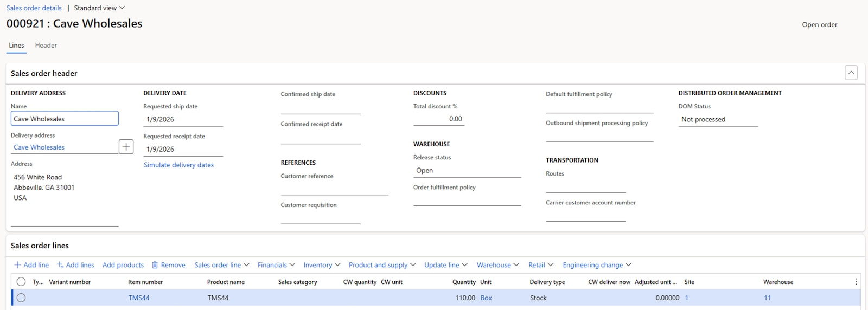Switch to the Header tab
Image resolution: width=868 pixels, height=310 pixels.
tap(46, 46)
